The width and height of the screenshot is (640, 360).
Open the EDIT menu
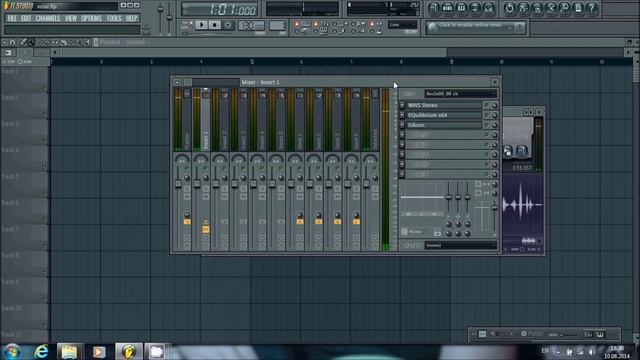click(26, 18)
